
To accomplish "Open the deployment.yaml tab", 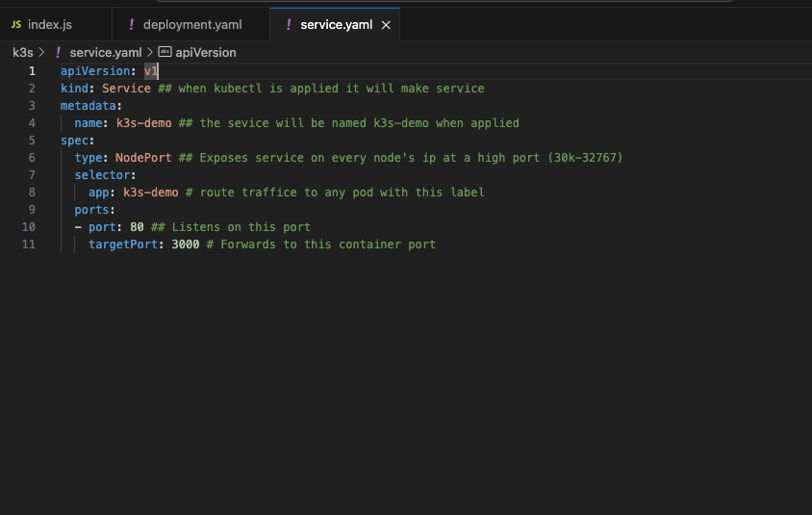I will pyautogui.click(x=191, y=24).
